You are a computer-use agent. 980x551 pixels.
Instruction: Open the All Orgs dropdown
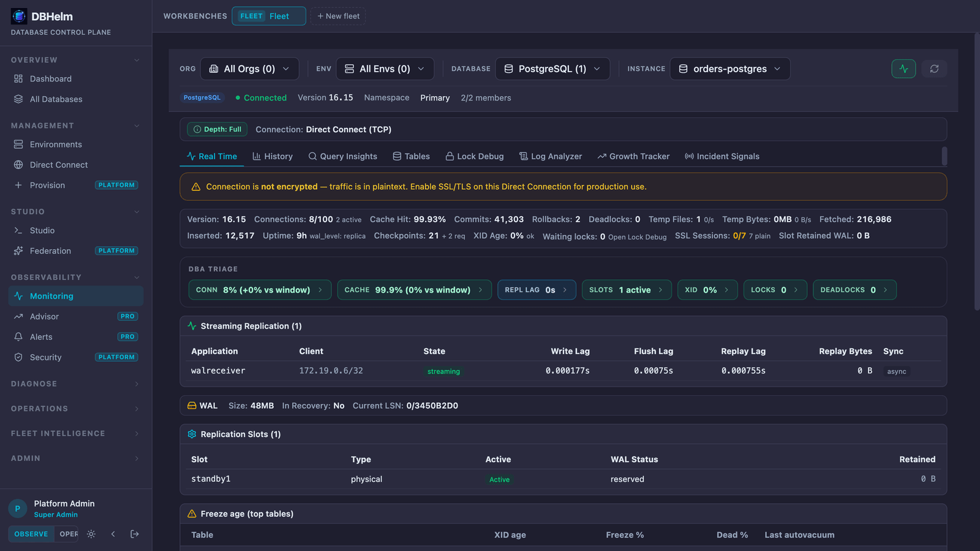(250, 69)
